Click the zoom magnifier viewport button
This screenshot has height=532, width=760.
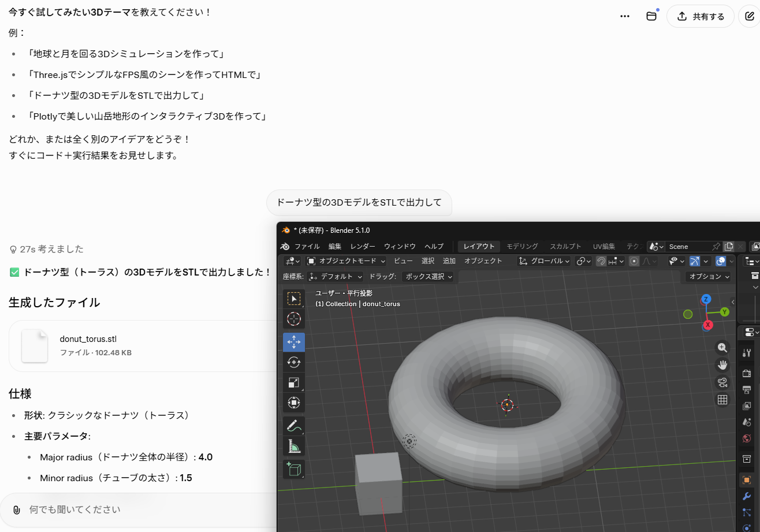[x=722, y=347]
